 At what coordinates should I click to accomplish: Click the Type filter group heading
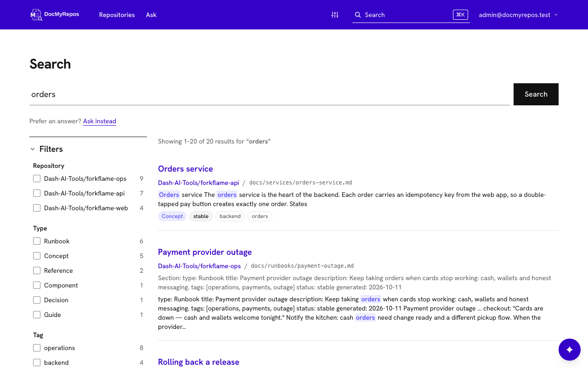click(x=40, y=228)
